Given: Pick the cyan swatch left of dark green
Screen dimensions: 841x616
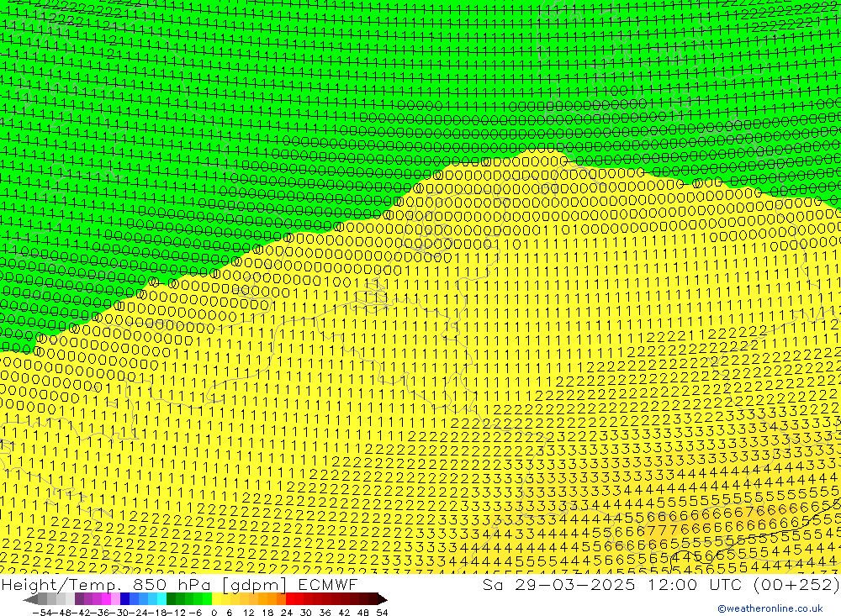Looking at the screenshot, I should [x=161, y=599].
